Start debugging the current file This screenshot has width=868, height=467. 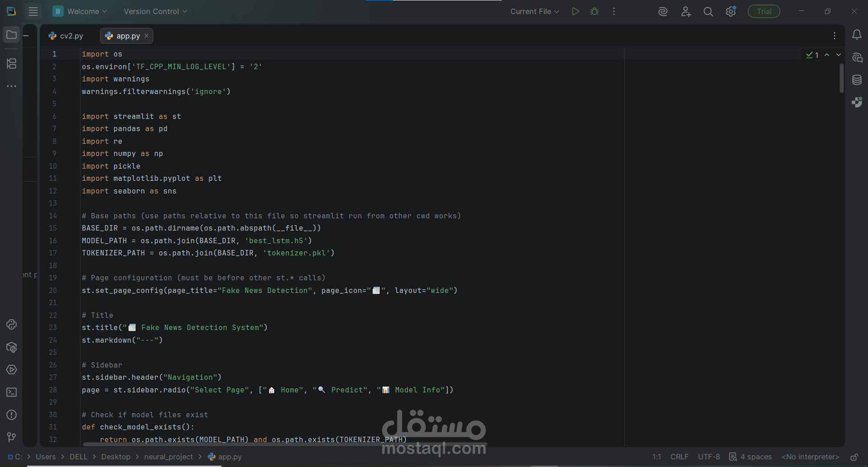pyautogui.click(x=594, y=11)
